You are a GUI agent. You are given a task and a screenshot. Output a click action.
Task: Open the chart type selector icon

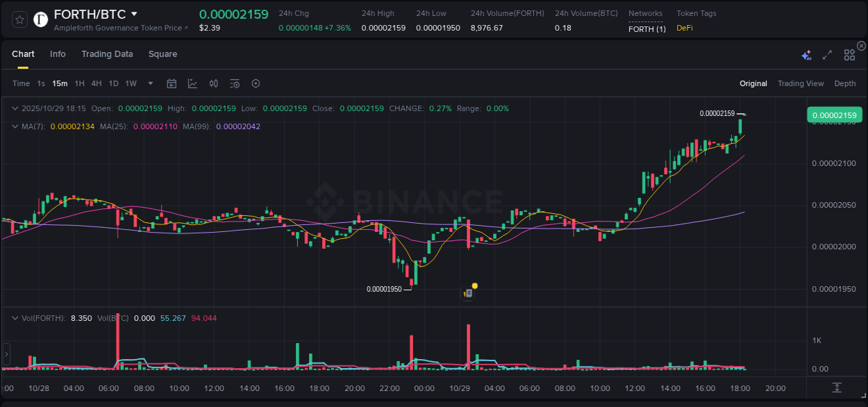tap(192, 83)
